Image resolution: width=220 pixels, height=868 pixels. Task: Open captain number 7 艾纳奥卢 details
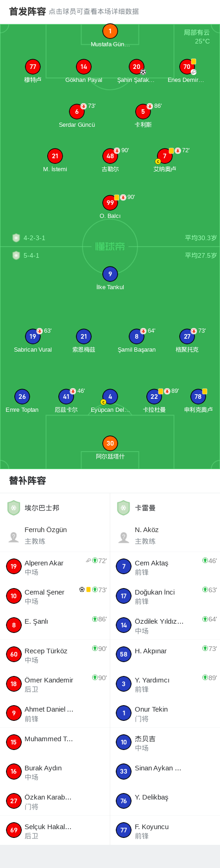tap(165, 160)
